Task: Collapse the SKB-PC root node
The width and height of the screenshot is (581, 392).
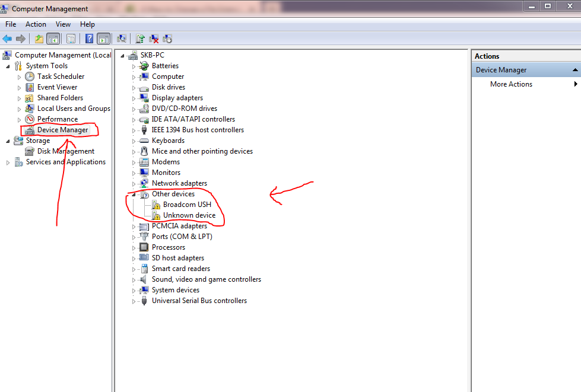Action: [x=122, y=56]
